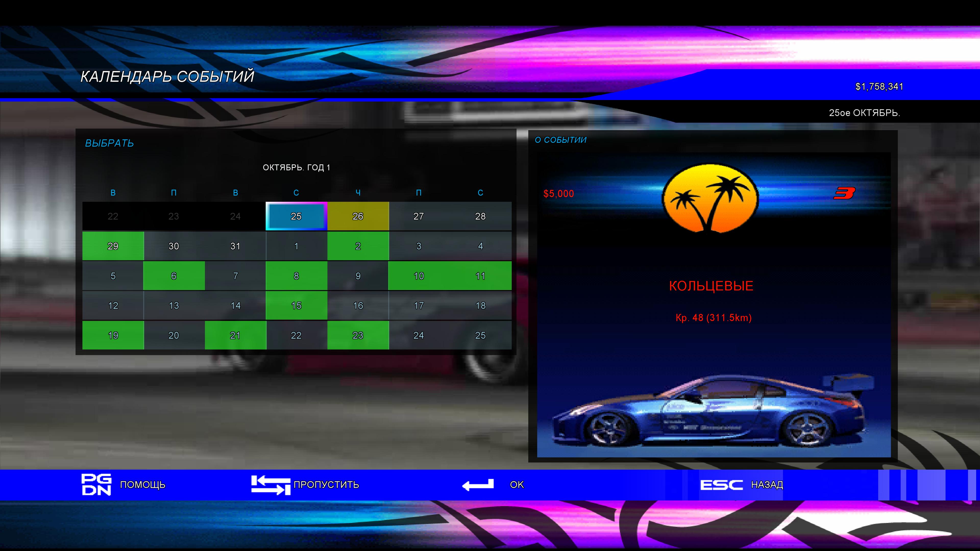Choose day 31 in the calendar
Screen dimensions: 980x551
click(236, 246)
